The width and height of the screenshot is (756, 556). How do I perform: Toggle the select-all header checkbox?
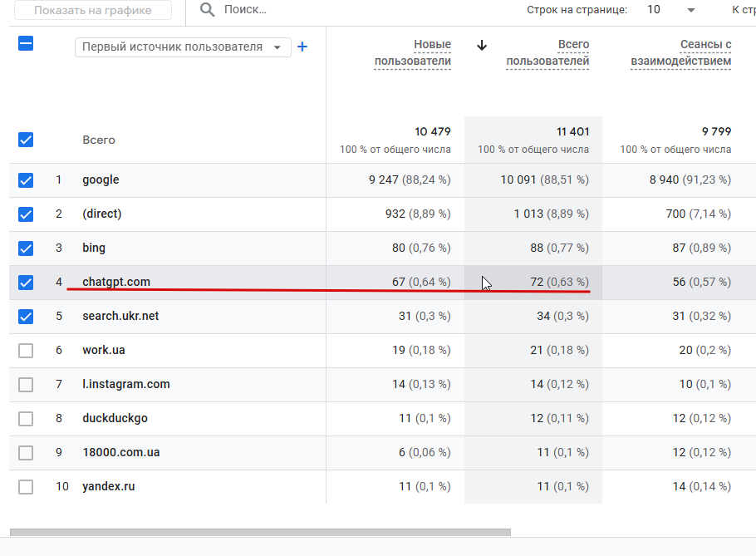pyautogui.click(x=26, y=44)
